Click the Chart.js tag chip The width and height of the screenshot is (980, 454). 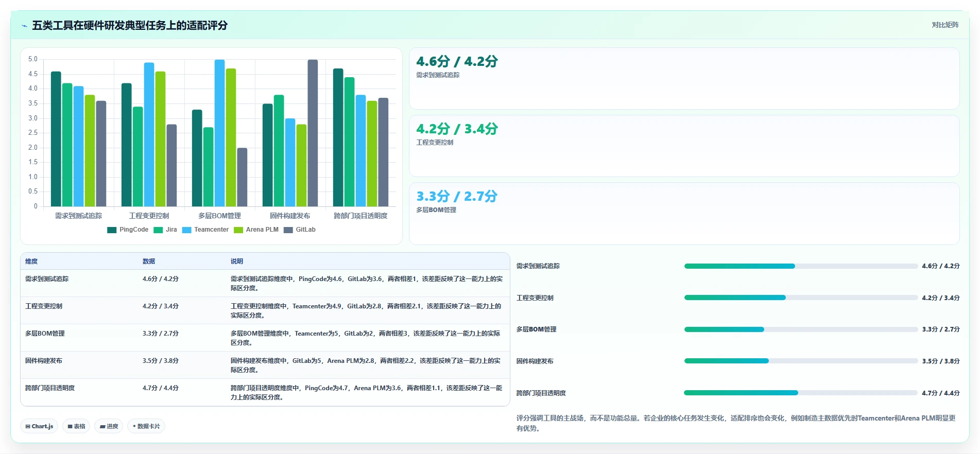click(x=39, y=426)
